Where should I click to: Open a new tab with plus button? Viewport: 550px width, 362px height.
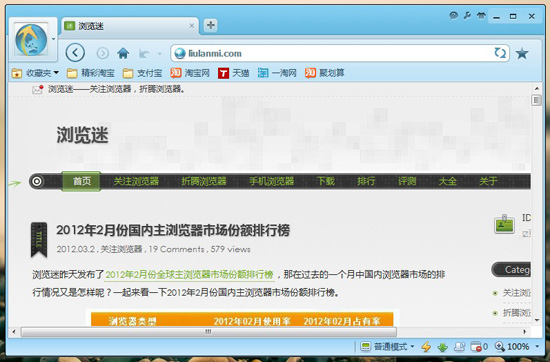tap(210, 25)
